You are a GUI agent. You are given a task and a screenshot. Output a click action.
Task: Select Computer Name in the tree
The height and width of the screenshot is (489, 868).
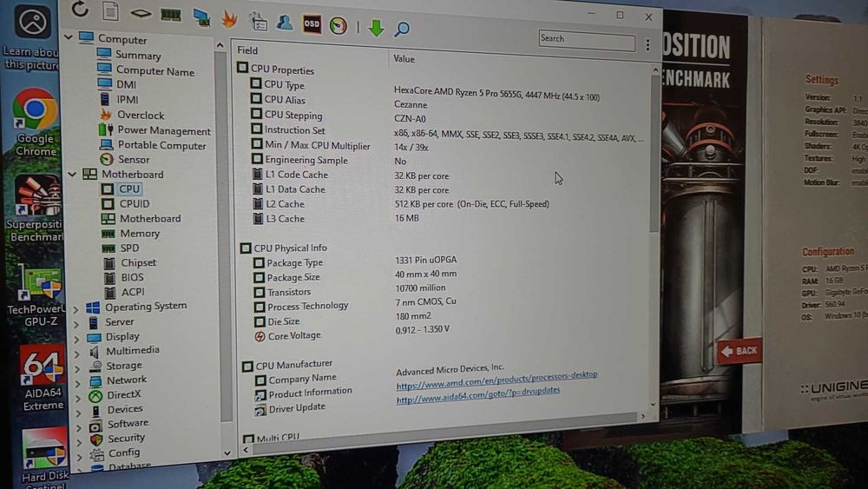[x=155, y=71]
